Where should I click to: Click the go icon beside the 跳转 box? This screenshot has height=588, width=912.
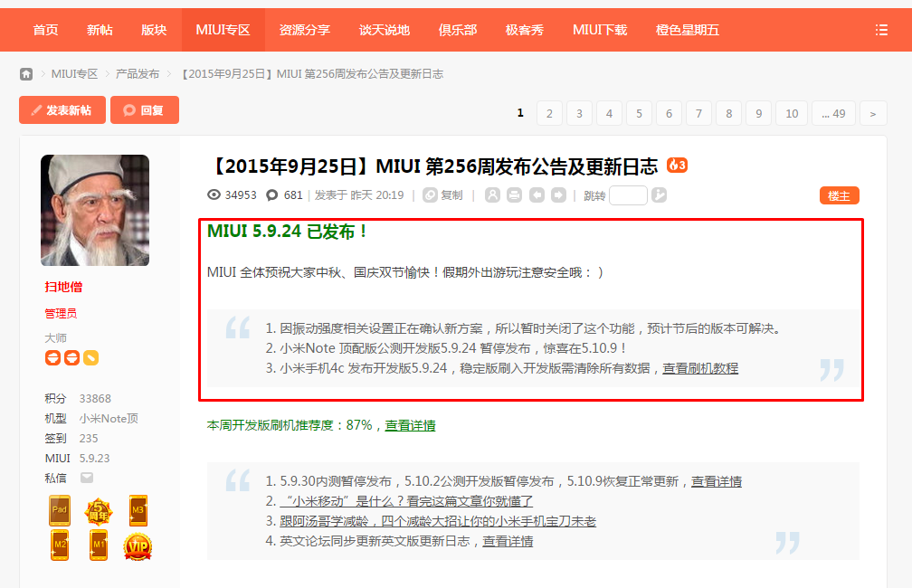point(659,194)
